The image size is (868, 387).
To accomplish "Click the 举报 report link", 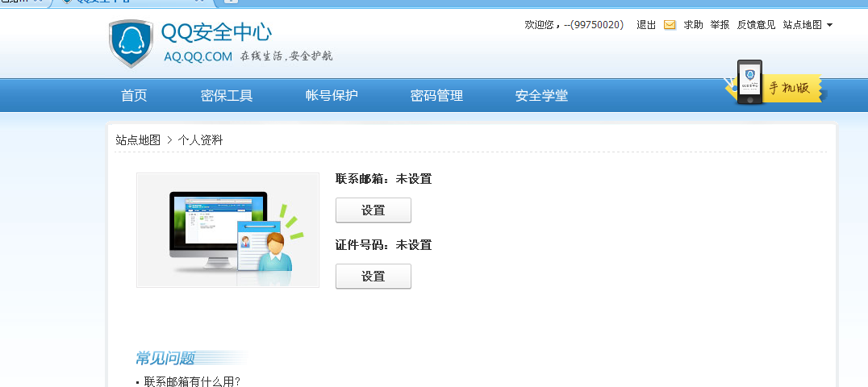I will point(720,25).
